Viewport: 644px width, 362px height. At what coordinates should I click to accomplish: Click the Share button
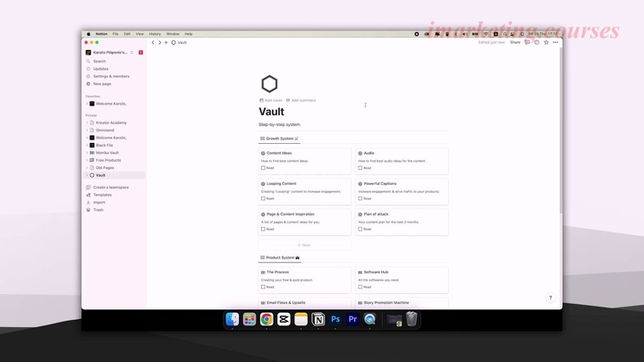tap(515, 42)
